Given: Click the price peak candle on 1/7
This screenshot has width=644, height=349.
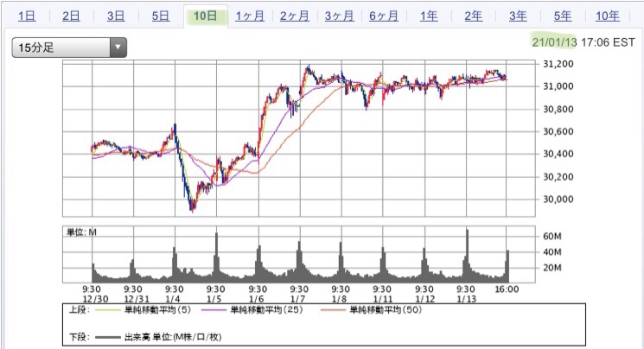Looking at the screenshot, I should pyautogui.click(x=308, y=68).
